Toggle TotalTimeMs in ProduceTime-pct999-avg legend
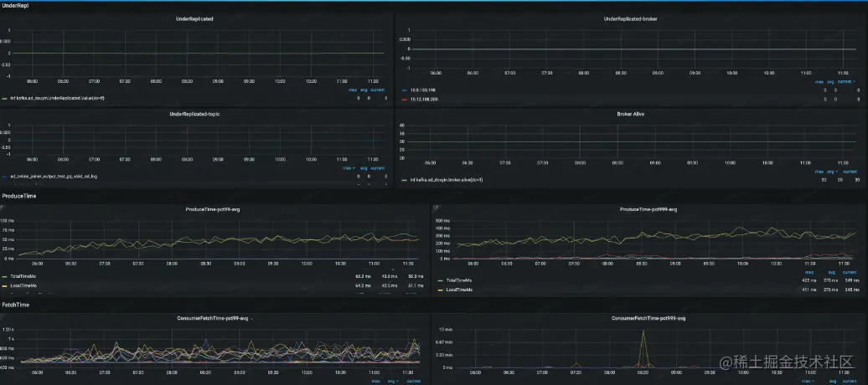 [459, 280]
